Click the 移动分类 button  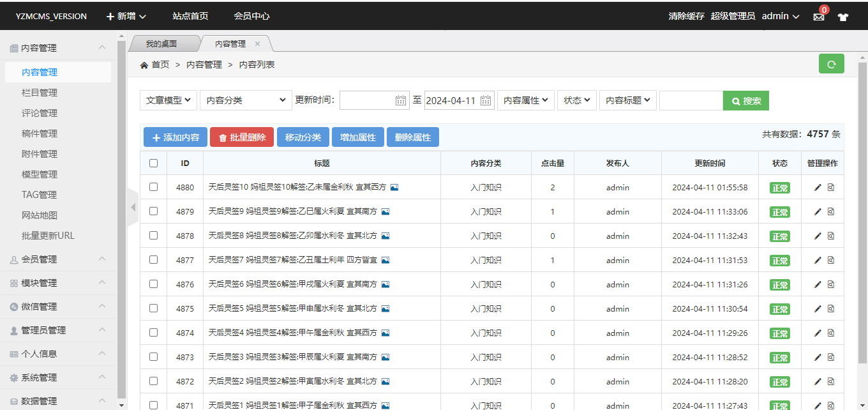pos(303,137)
